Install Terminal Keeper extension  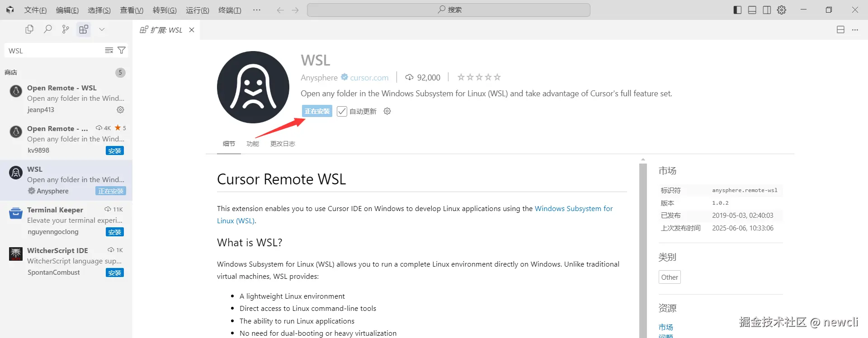pyautogui.click(x=115, y=232)
